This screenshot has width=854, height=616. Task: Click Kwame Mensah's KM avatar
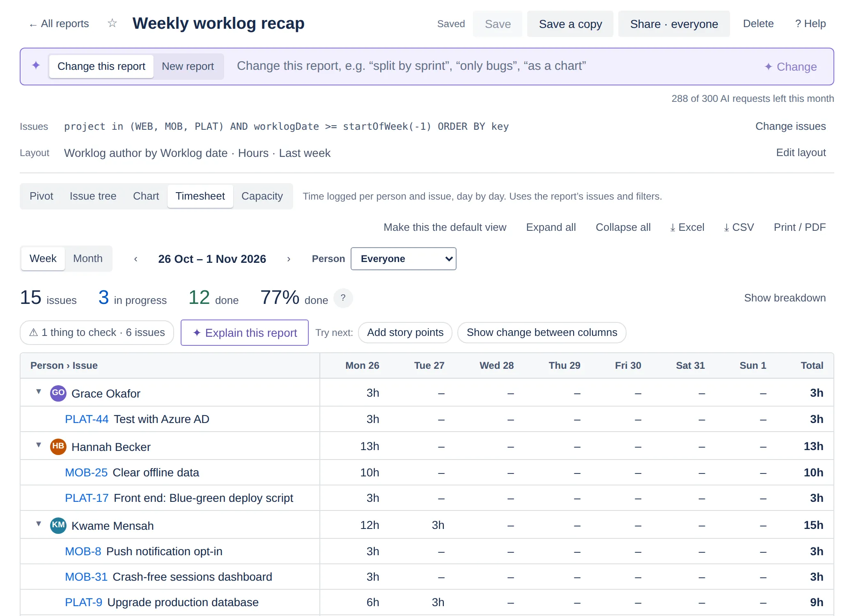[58, 525]
